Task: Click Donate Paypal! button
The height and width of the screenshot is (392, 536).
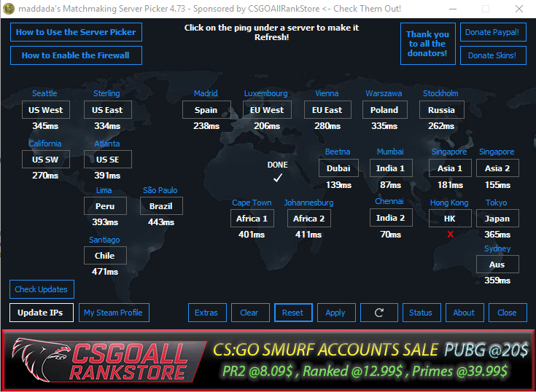Action: pos(493,32)
